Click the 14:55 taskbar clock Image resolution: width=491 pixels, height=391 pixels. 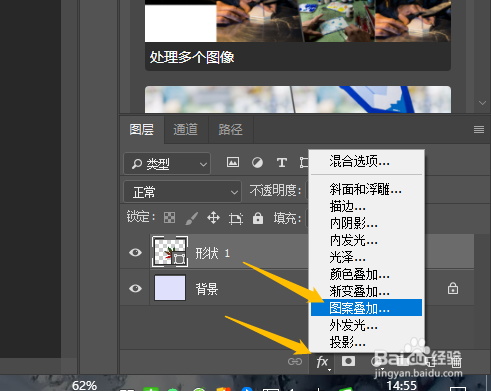(x=402, y=385)
